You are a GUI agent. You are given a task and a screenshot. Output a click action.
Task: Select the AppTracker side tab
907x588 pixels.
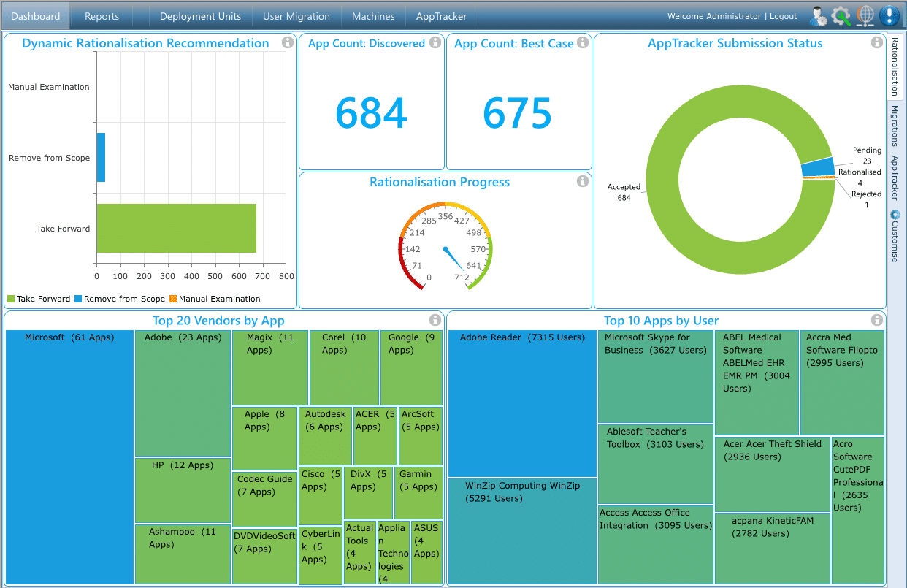pos(895,177)
